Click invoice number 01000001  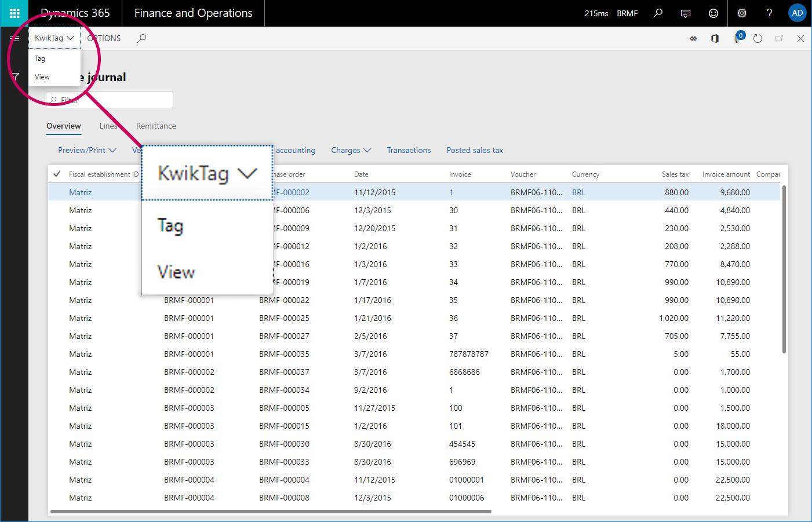pos(466,480)
